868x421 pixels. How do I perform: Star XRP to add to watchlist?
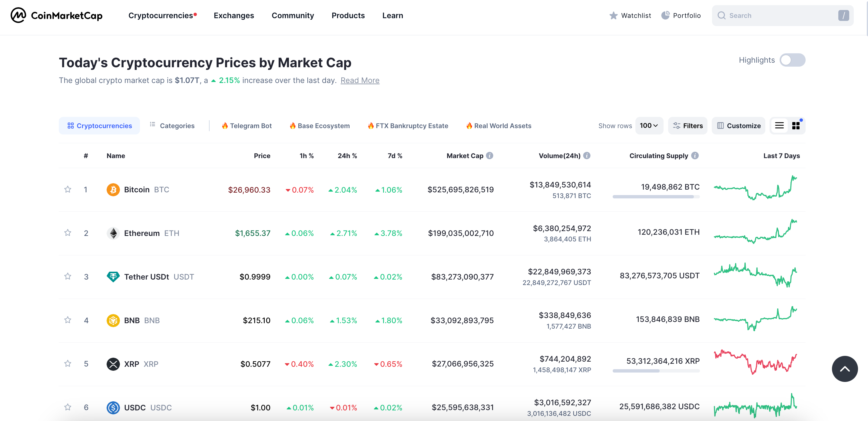tap(68, 364)
